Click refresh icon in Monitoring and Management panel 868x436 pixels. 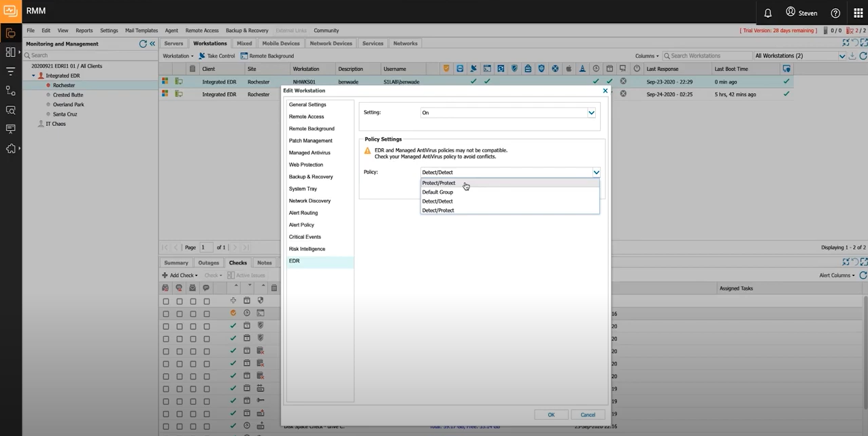pyautogui.click(x=143, y=44)
